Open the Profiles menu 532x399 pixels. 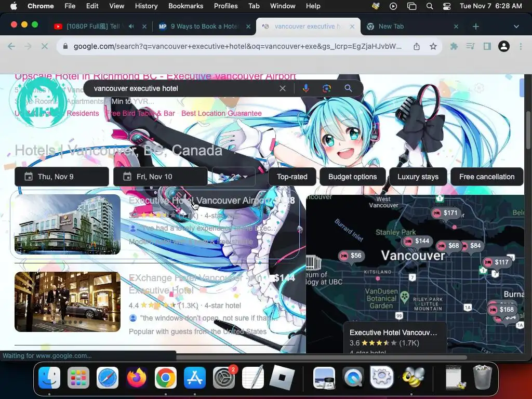pos(225,6)
